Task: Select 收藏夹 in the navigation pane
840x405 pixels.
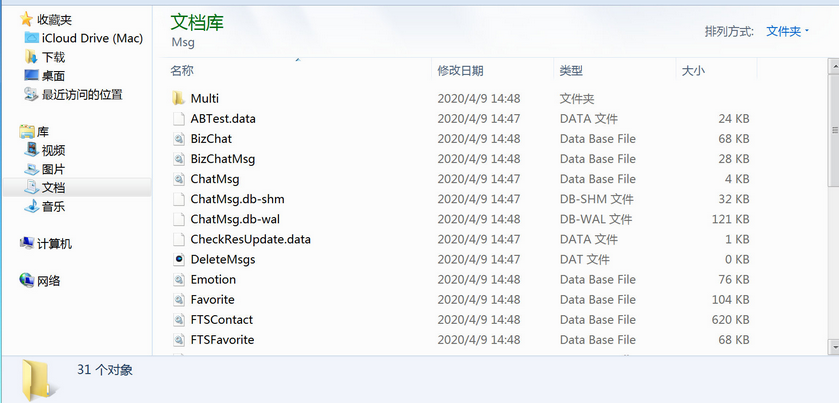Action: coord(55,20)
